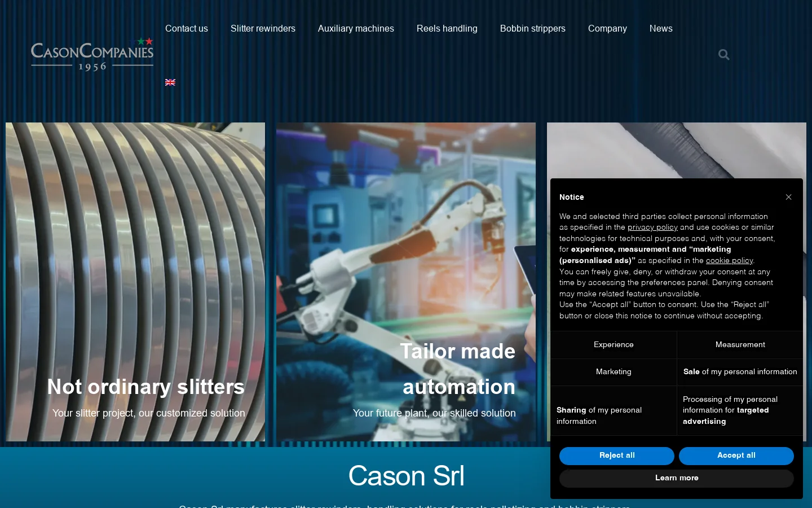Click 'Your future plant, our skilled solution' text

(x=434, y=413)
